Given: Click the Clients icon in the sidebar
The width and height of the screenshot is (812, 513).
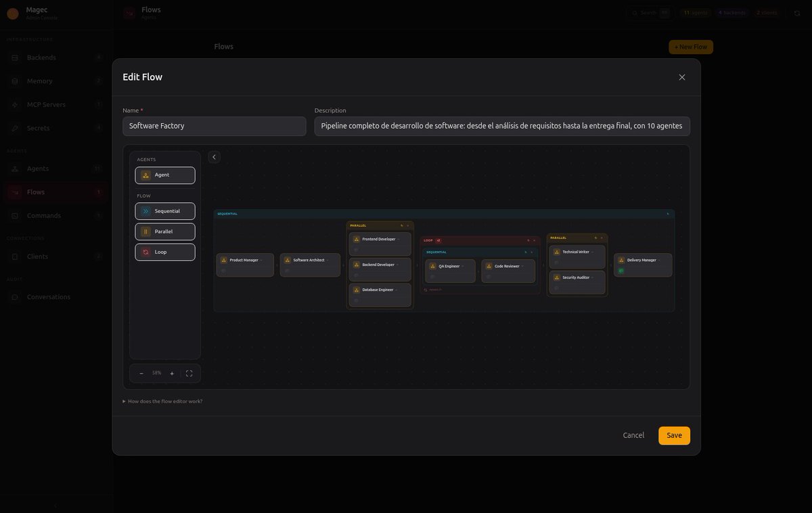Looking at the screenshot, I should pyautogui.click(x=15, y=256).
